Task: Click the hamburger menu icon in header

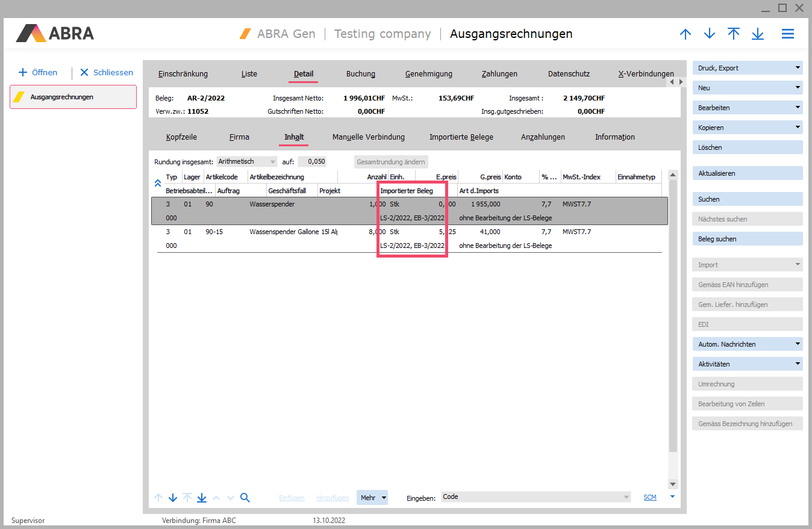Action: tap(787, 34)
